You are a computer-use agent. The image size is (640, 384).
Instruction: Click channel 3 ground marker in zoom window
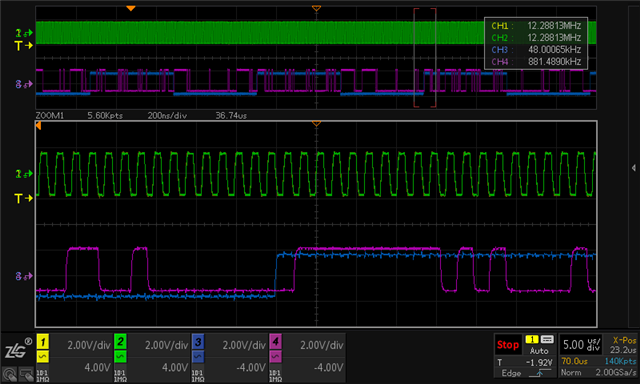(x=23, y=276)
